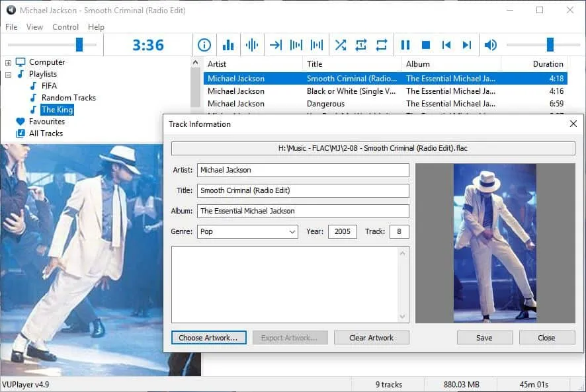The width and height of the screenshot is (586, 392).
Task: Click the volume slider handle
Action: tap(550, 45)
